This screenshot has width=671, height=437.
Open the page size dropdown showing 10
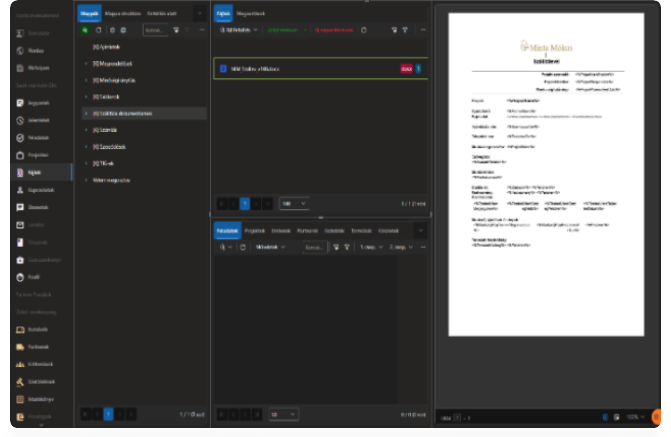[283, 414]
